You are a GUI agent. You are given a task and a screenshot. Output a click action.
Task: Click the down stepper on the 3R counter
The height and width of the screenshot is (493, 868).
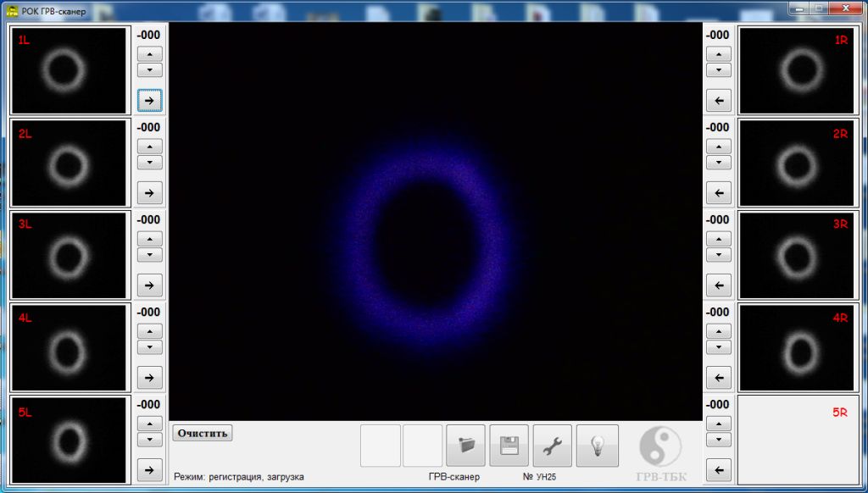718,253
